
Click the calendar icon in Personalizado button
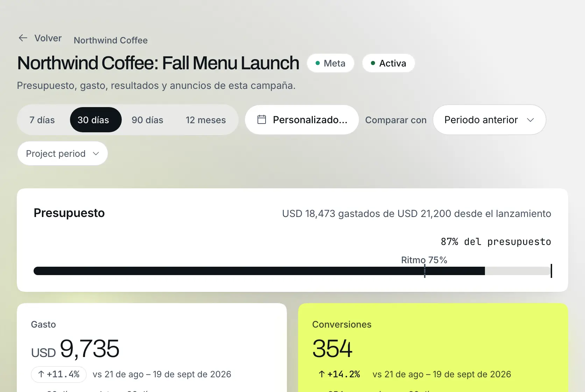262,120
